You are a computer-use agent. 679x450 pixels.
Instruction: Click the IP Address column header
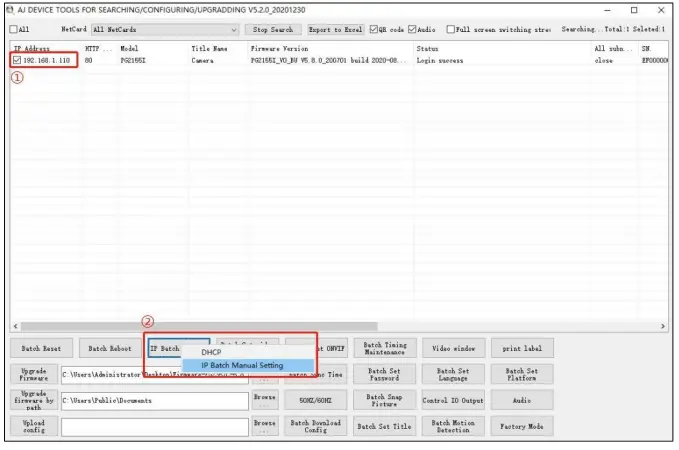click(x=45, y=49)
